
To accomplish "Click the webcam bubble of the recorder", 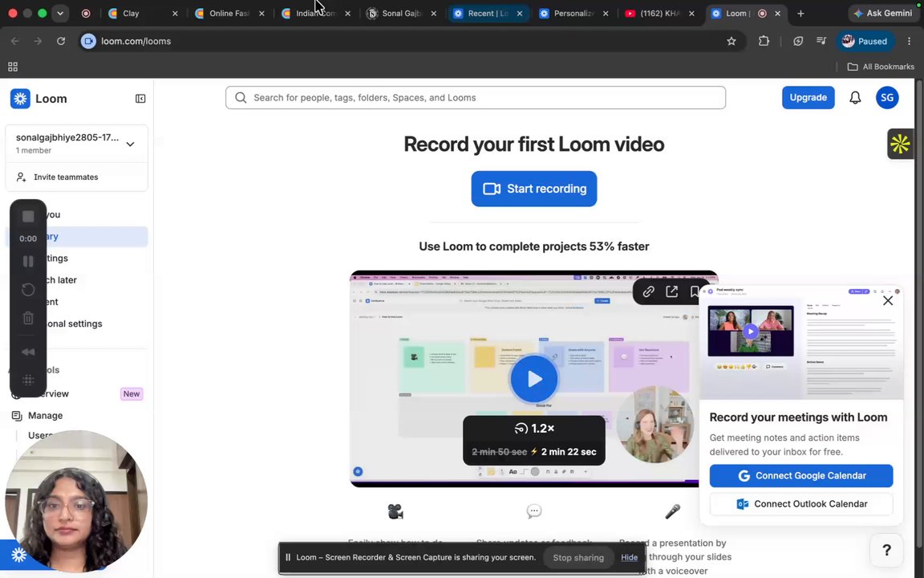I will pyautogui.click(x=76, y=501).
